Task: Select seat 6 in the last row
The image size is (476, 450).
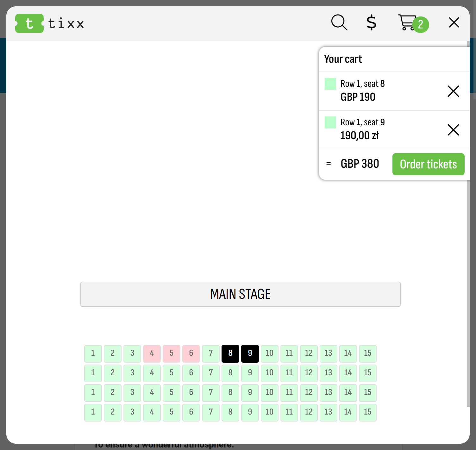Action: pyautogui.click(x=191, y=412)
